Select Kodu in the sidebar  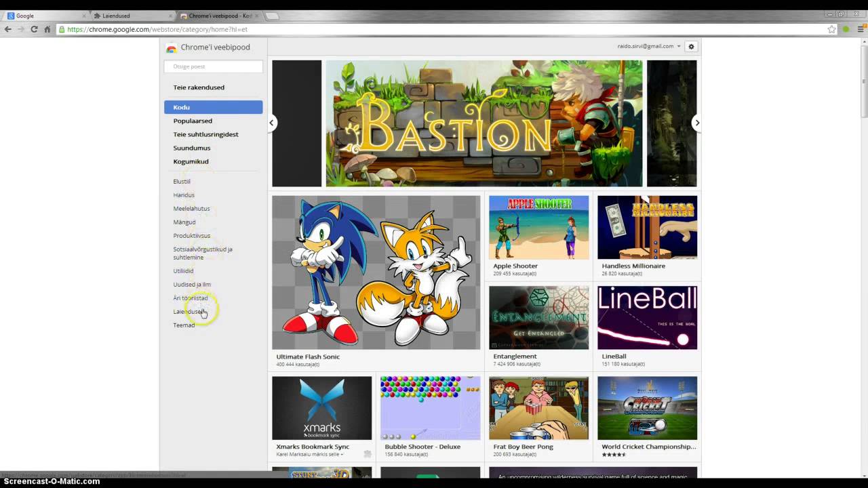[x=213, y=107]
